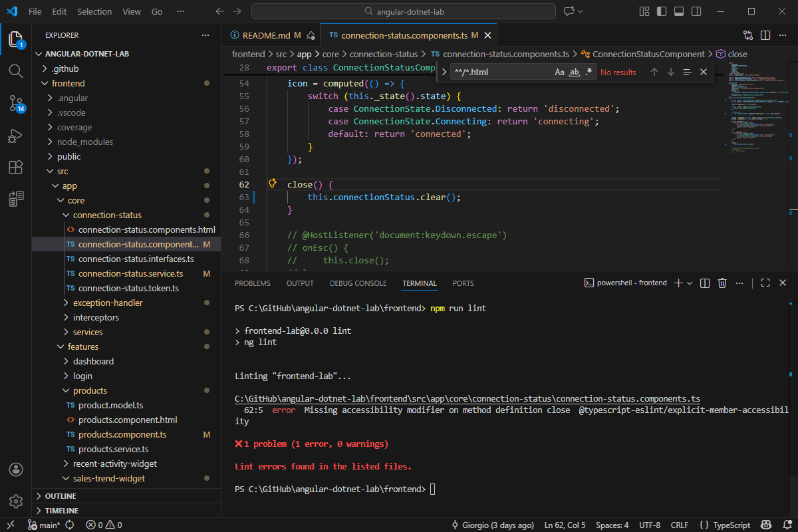798x532 pixels.
Task: Click the UTF-8 encoding indicator
Action: (649, 525)
